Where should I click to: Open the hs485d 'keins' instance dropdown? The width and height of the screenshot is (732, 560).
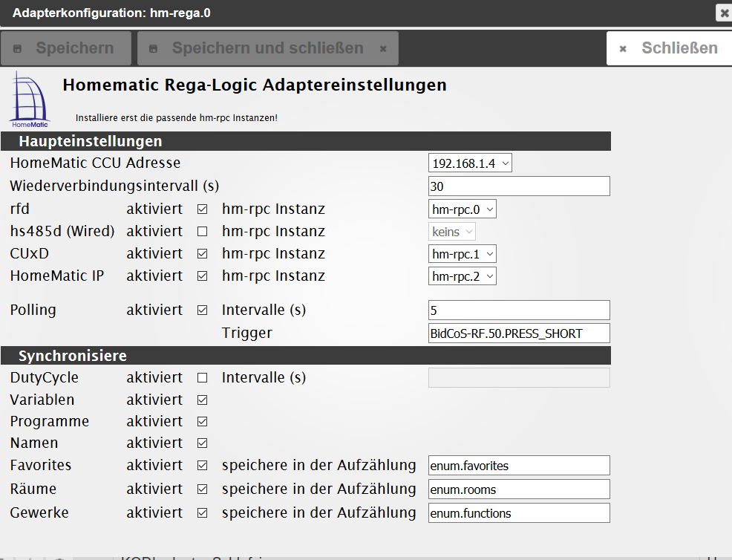coord(452,232)
